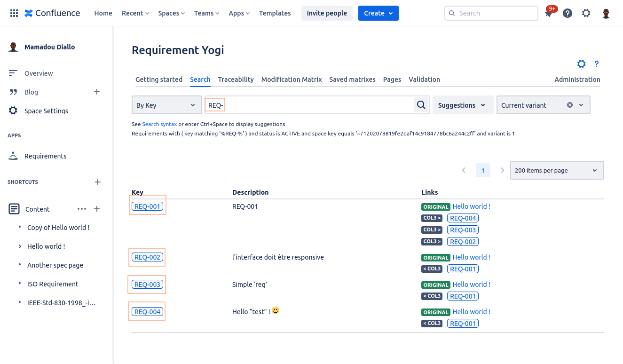This screenshot has height=364, width=623.
Task: Open the Suggestions dropdown
Action: pyautogui.click(x=462, y=105)
